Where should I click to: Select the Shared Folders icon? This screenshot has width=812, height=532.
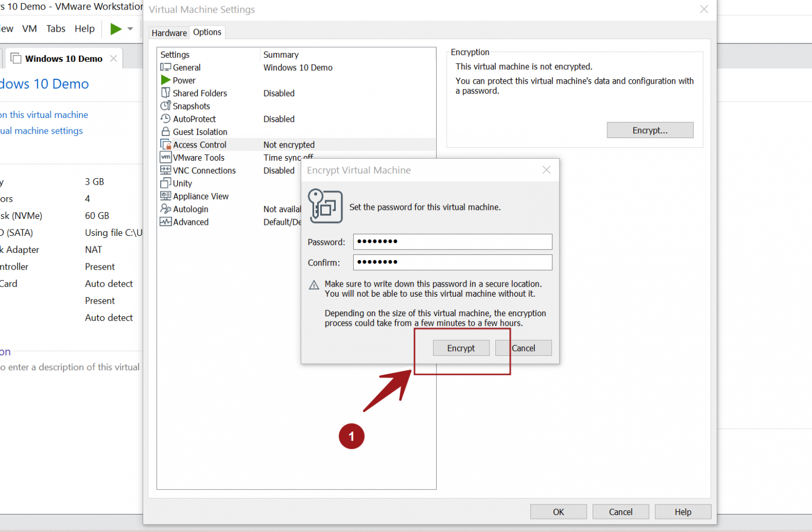coord(165,93)
